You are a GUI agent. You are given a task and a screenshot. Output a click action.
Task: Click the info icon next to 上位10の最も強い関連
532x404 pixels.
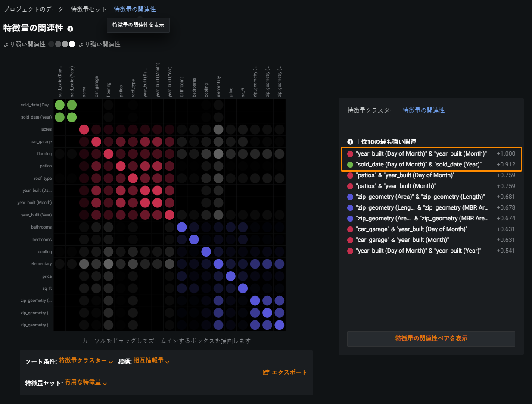(350, 142)
